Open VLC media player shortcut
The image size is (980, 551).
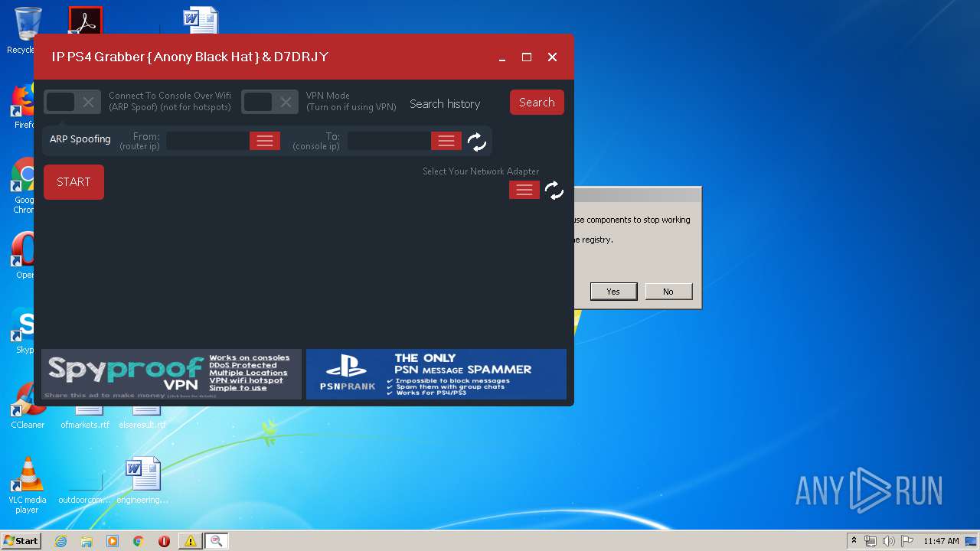(28, 485)
